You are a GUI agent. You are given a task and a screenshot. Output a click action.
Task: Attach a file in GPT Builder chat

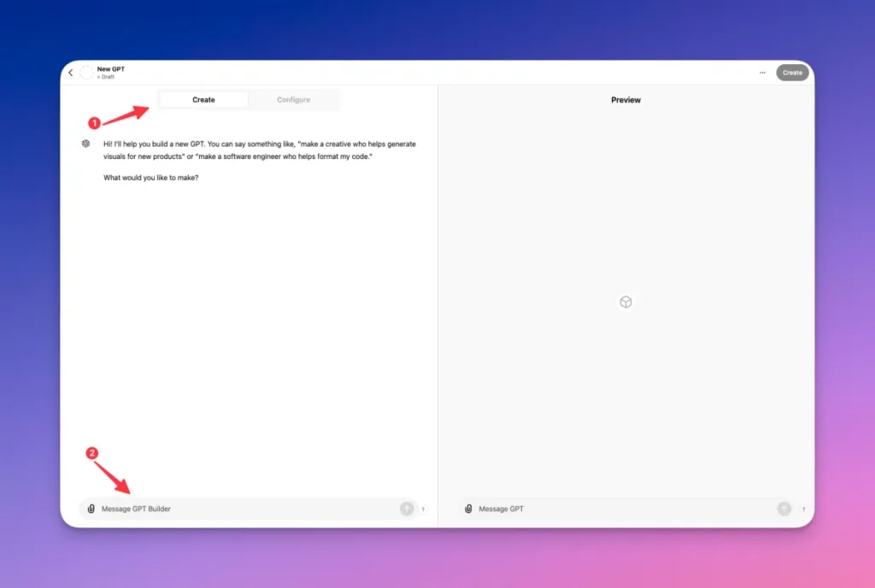point(91,509)
